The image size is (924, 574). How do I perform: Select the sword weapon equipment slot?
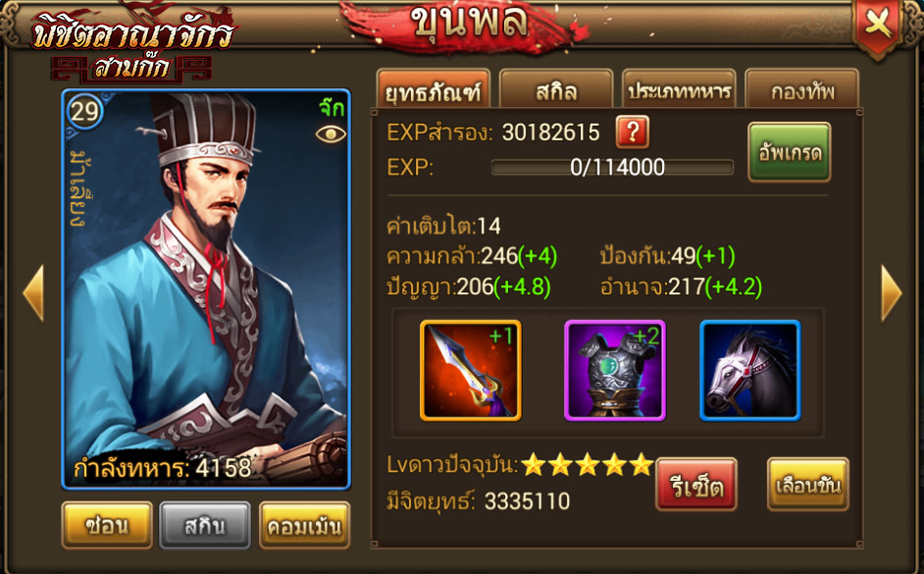(x=470, y=371)
